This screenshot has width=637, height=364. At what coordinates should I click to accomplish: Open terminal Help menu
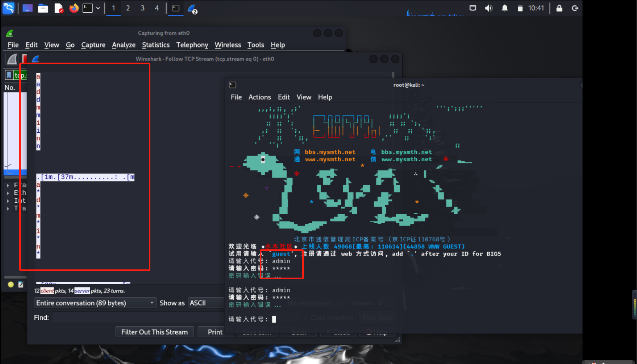tap(325, 97)
